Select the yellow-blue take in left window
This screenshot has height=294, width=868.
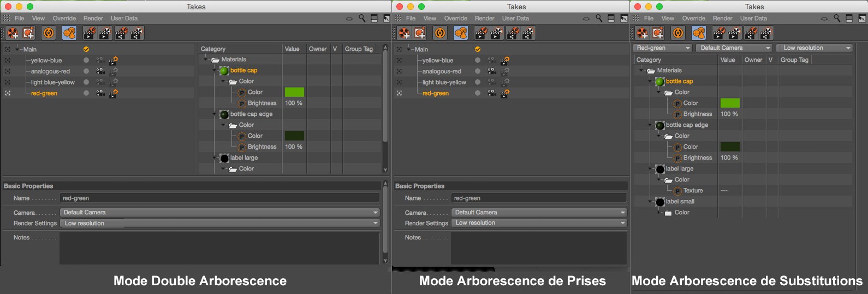point(46,60)
